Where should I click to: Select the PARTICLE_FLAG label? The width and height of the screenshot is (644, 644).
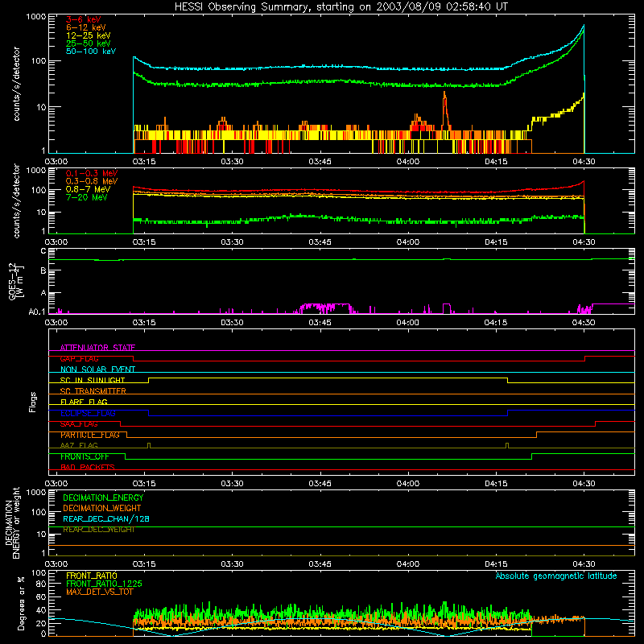pos(90,435)
